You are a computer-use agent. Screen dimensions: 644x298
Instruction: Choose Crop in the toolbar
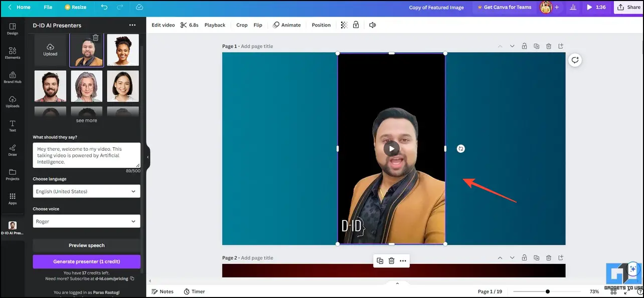[x=242, y=25]
